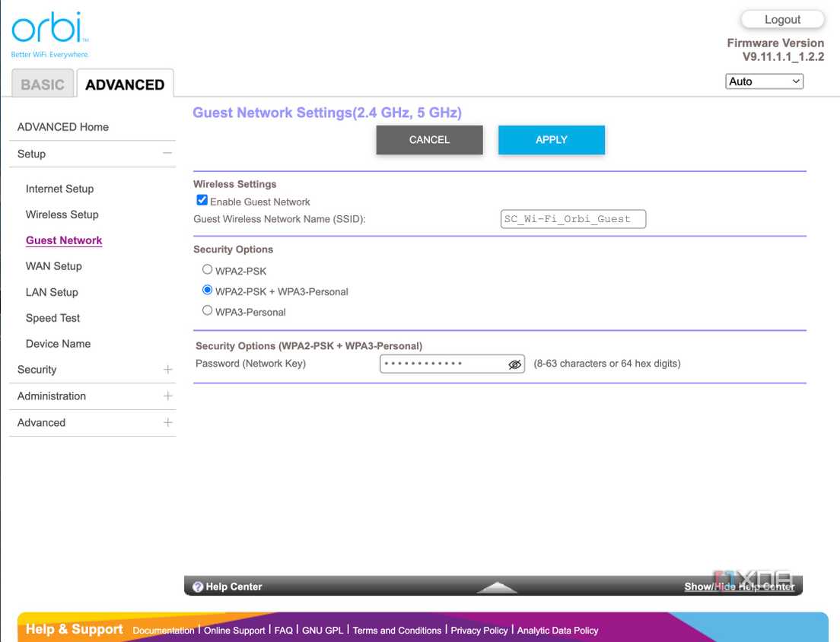Click the Security menu label
The width and height of the screenshot is (840, 642).
coord(37,370)
